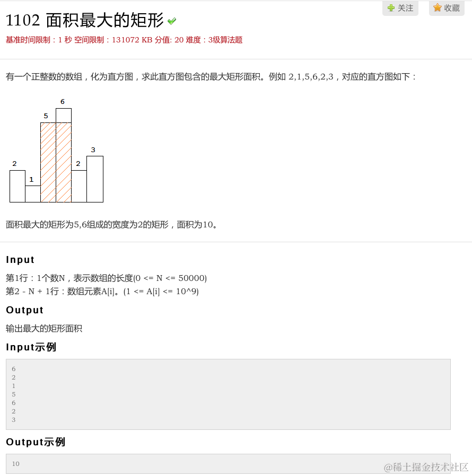Click the line starting 第1行：1个数N
Image resolution: width=472 pixels, height=476 pixels.
coord(106,278)
